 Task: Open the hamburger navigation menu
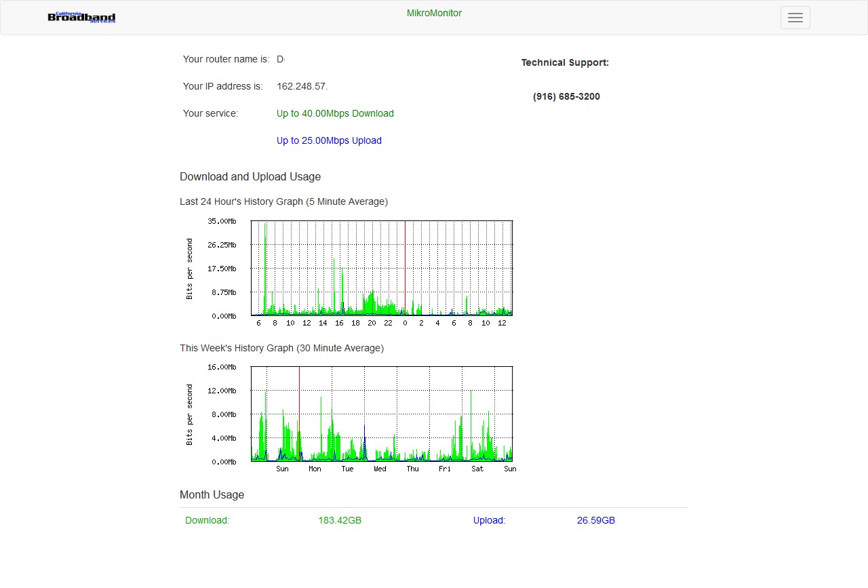pos(795,18)
